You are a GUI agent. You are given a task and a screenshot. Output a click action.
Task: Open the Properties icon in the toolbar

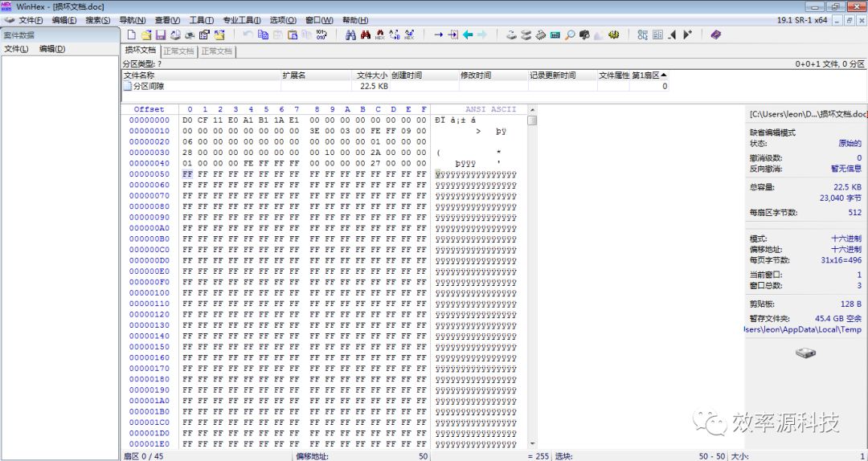pyautogui.click(x=204, y=35)
